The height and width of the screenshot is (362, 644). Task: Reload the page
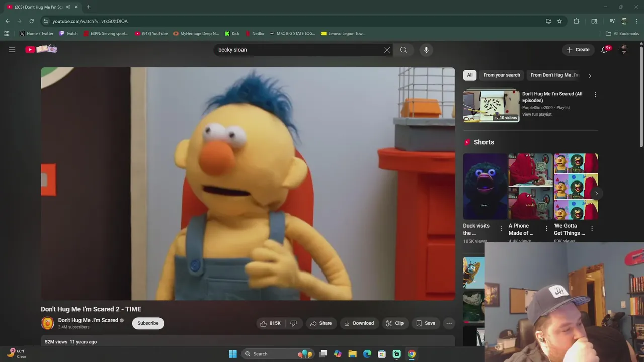[x=31, y=21]
